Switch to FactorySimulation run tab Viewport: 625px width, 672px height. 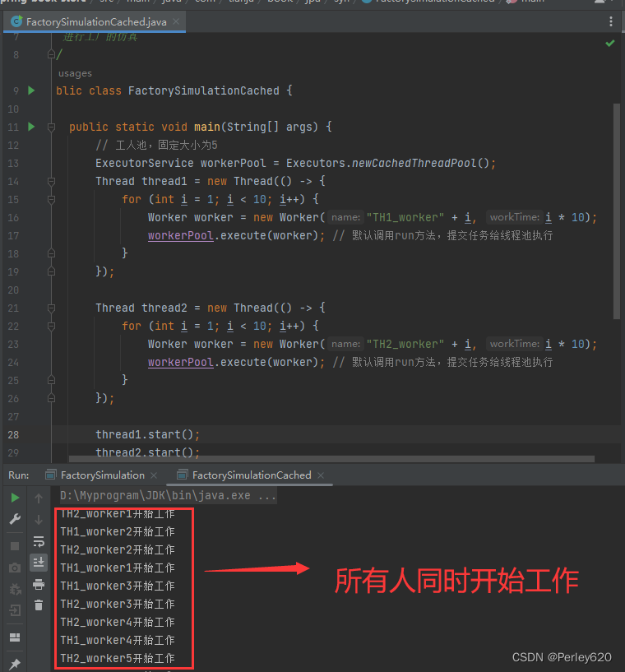point(102,475)
